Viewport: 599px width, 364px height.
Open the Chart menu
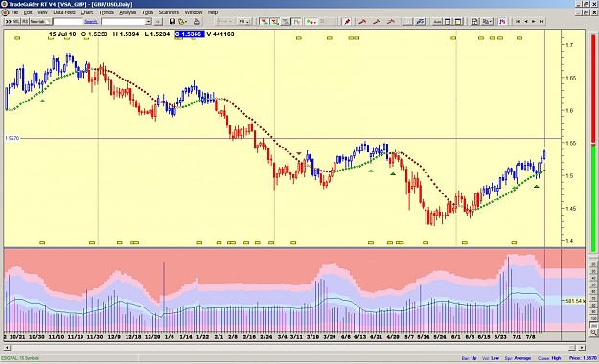click(x=86, y=12)
